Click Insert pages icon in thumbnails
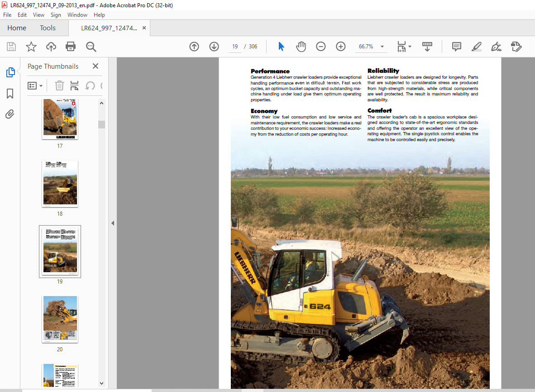The height and width of the screenshot is (392, 535). 74,85
